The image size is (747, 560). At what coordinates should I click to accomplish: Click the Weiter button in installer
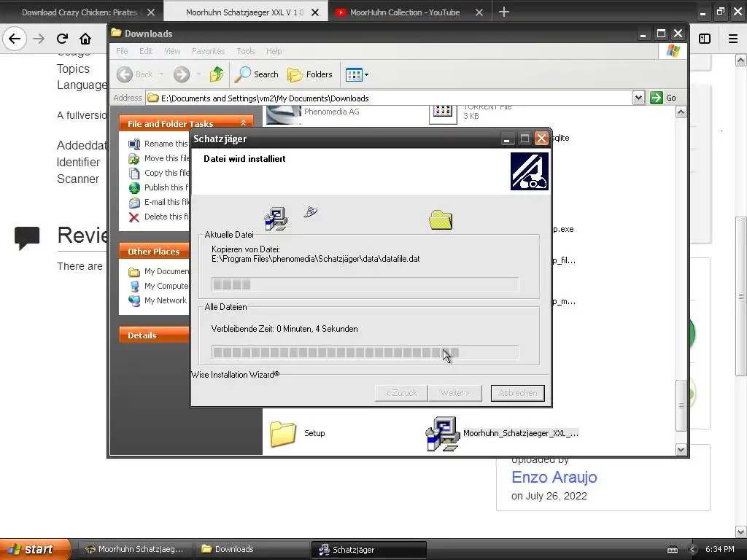coord(455,393)
